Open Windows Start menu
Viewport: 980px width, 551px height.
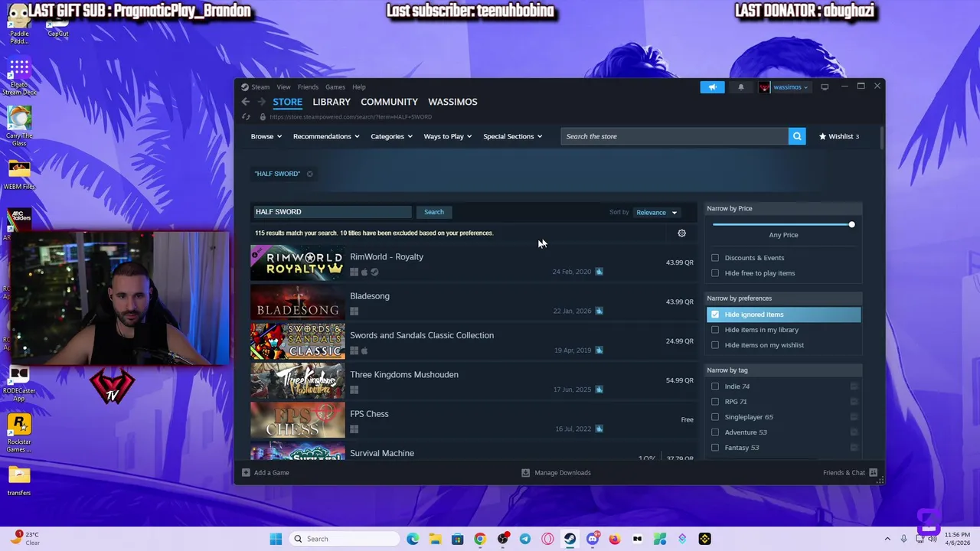point(276,539)
